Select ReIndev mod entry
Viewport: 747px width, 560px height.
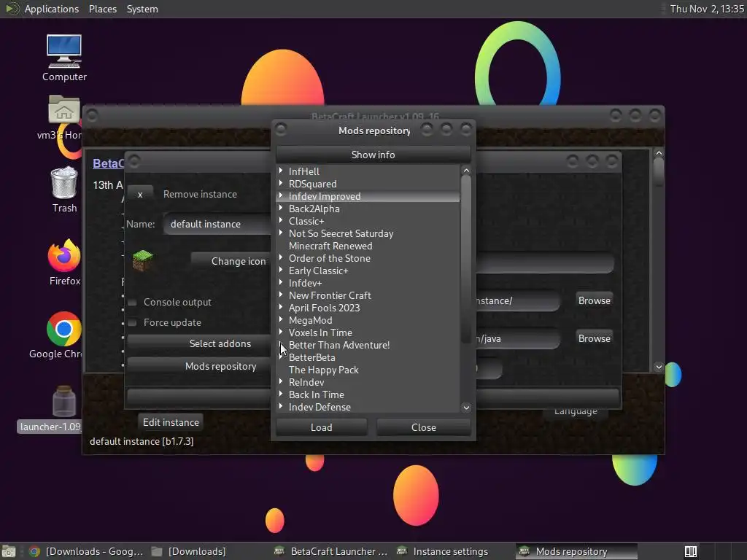click(x=306, y=382)
